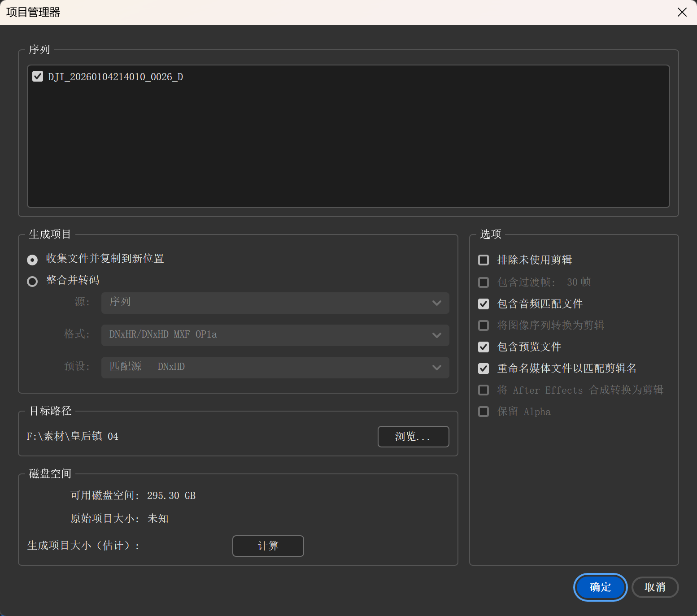Enable the 排除未使用剪辑 checkbox
The height and width of the screenshot is (616, 697).
pos(484,260)
